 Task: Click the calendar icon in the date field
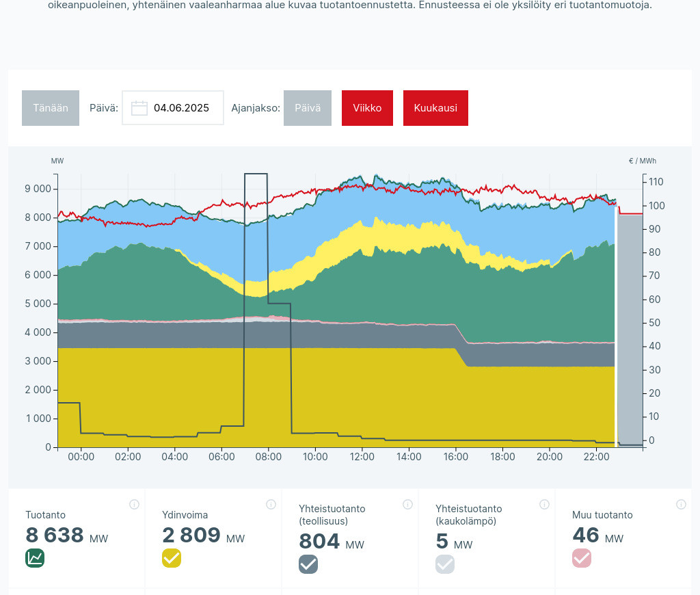pyautogui.click(x=139, y=108)
